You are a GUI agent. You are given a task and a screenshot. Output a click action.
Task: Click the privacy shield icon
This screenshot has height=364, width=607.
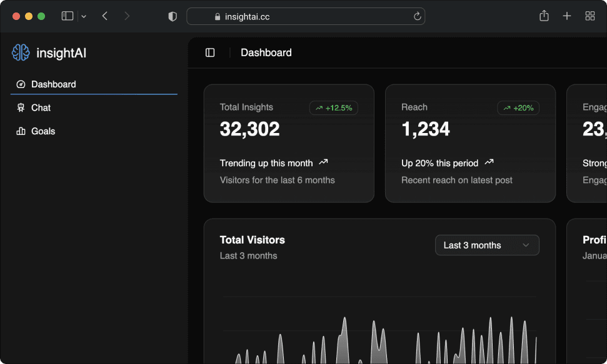(x=173, y=16)
